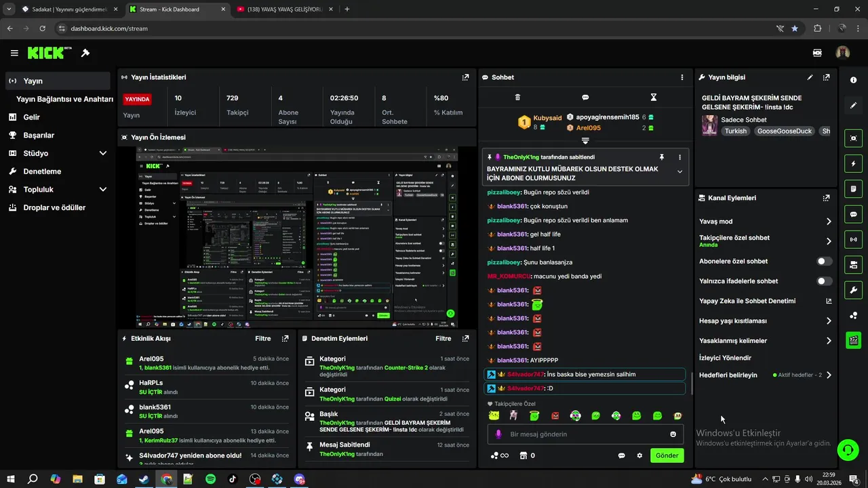Expand the chat leaderboard arrow
This screenshot has width=868, height=488.
[585, 141]
